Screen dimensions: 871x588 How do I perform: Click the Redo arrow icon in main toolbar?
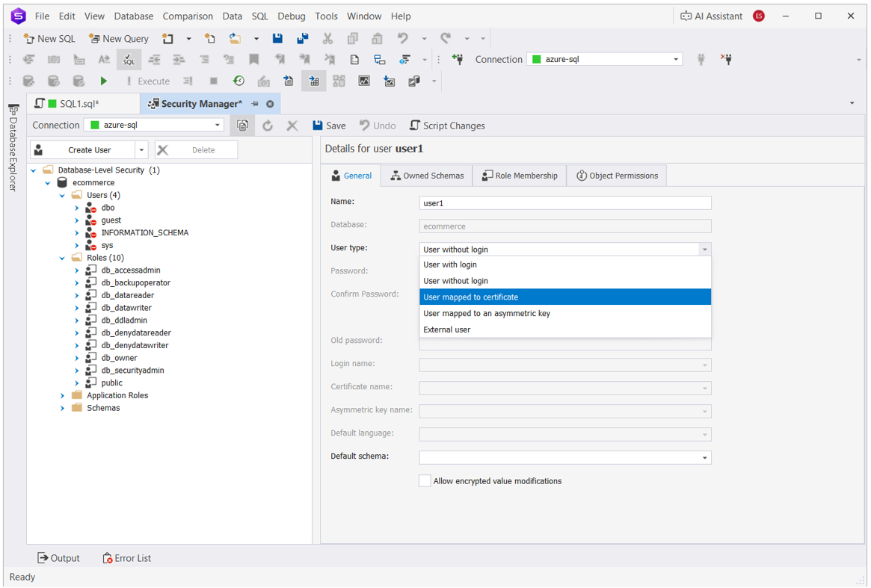pos(446,38)
